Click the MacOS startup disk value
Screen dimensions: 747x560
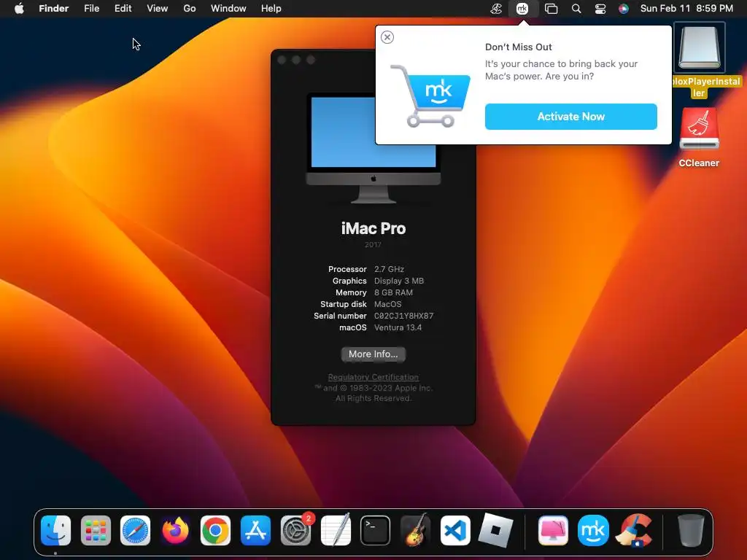coord(388,304)
